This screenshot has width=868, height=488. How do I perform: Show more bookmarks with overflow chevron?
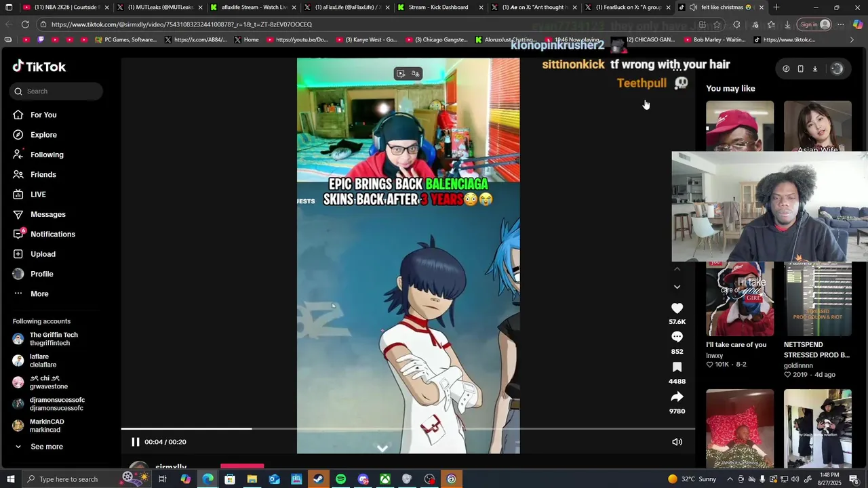point(852,40)
